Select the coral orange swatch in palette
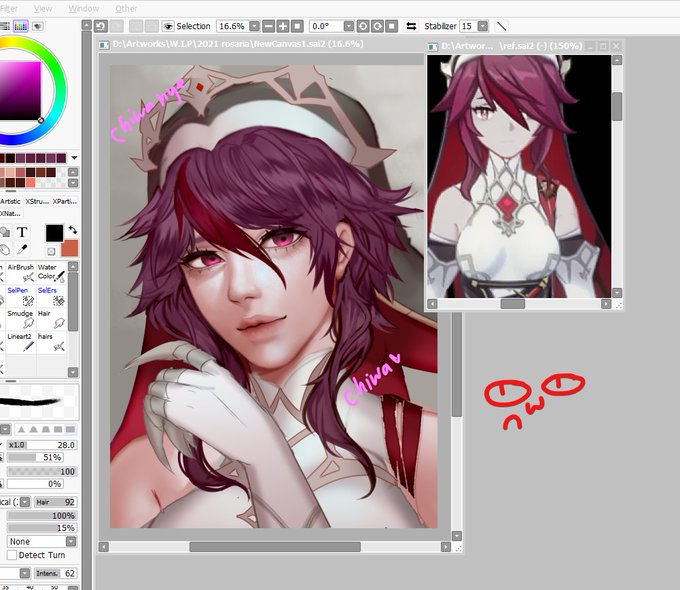This screenshot has width=680, height=590. (x=30, y=182)
